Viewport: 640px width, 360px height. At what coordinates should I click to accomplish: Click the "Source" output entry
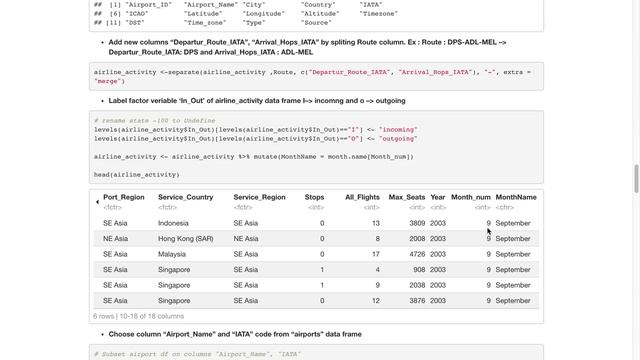click(x=316, y=23)
